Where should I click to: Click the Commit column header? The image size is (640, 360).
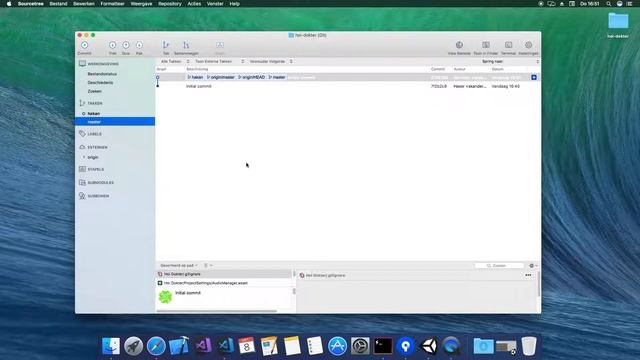click(x=438, y=69)
